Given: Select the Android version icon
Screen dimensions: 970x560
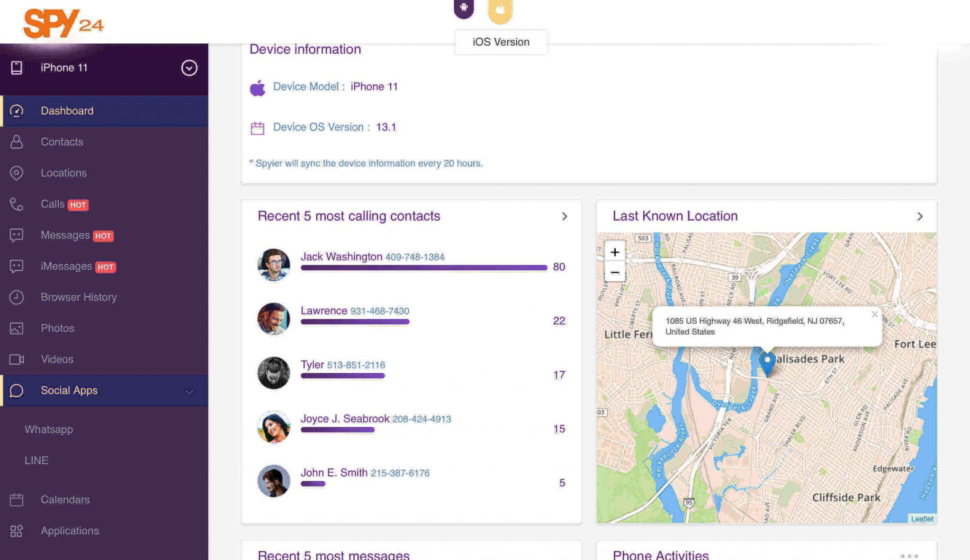Looking at the screenshot, I should [x=464, y=8].
